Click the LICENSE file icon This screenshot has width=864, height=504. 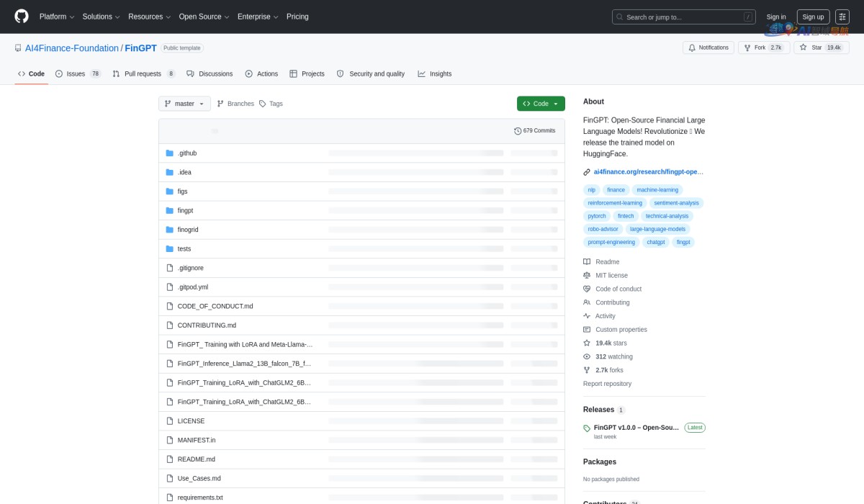coord(170,421)
